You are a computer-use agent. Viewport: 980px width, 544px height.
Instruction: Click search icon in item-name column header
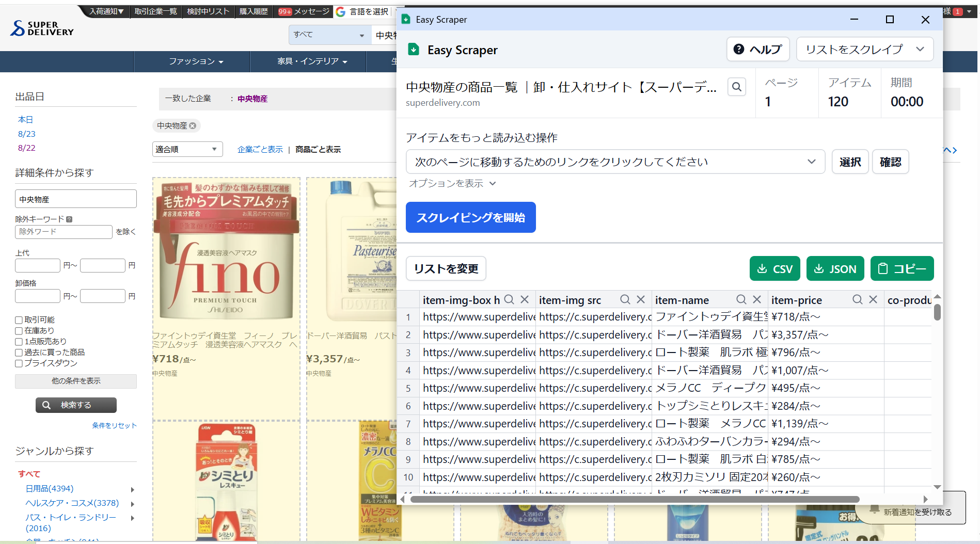pyautogui.click(x=741, y=299)
